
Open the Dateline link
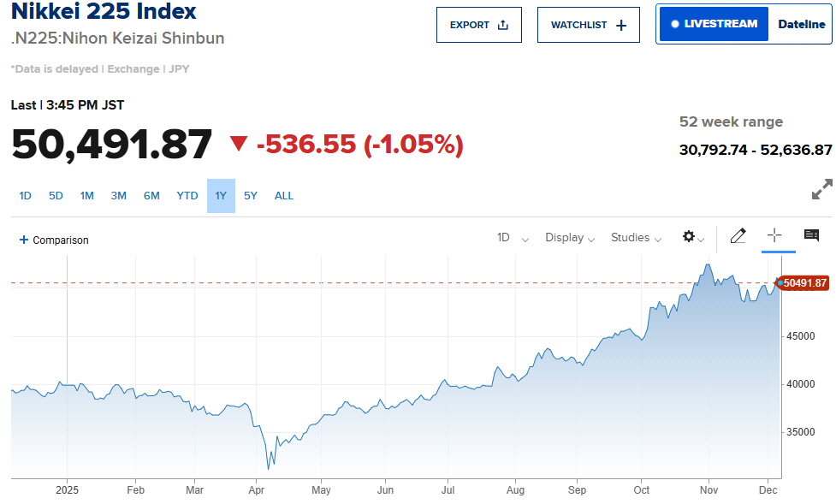(801, 24)
